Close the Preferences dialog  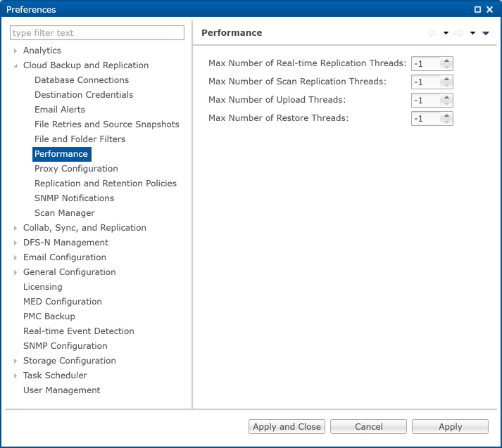(x=489, y=10)
